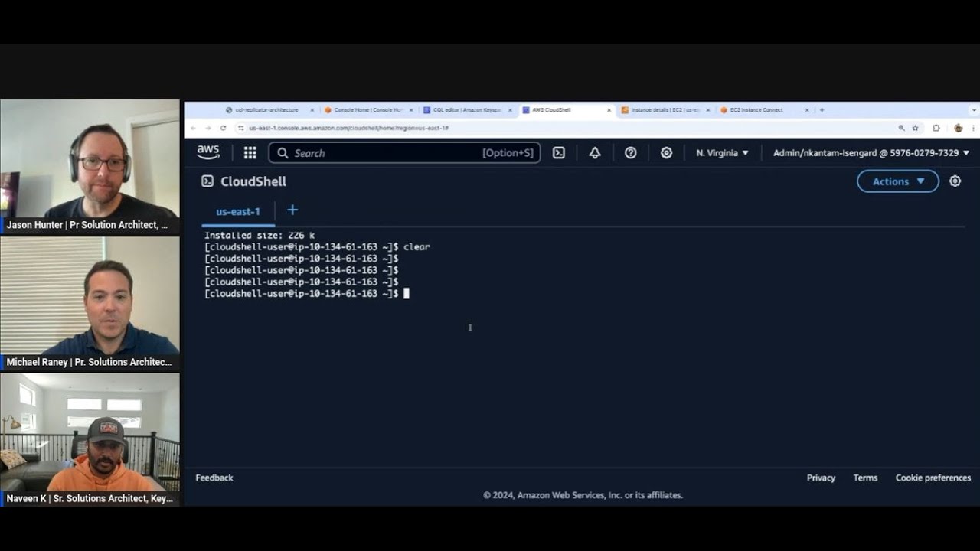980x551 pixels.
Task: Close the AWS CloudShell browser tab
Action: 609,110
